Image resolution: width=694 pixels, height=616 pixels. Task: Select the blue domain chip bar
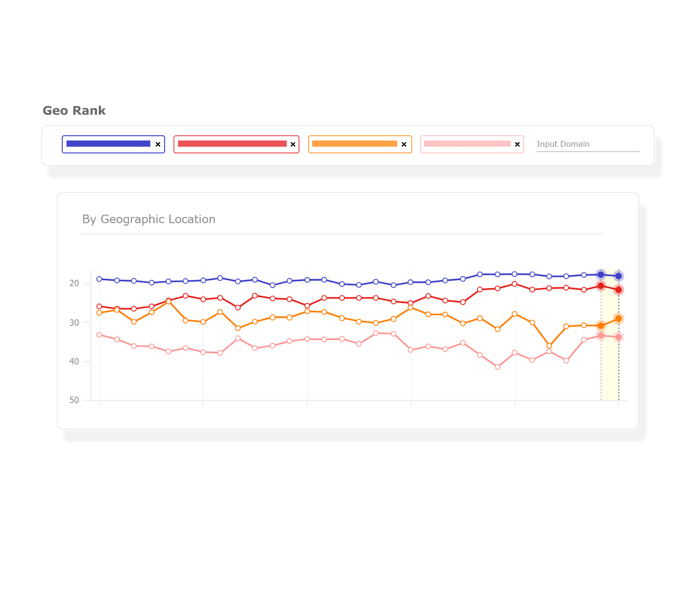pyautogui.click(x=108, y=144)
